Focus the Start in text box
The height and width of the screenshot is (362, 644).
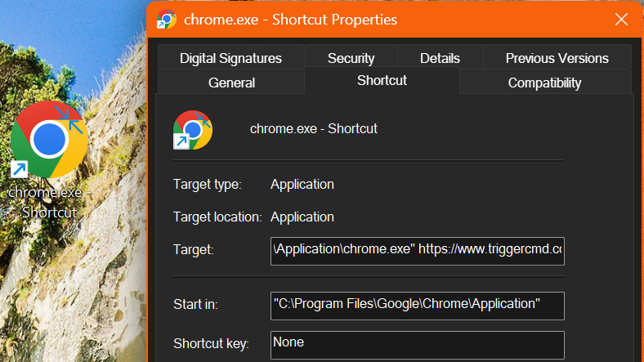coord(417,305)
